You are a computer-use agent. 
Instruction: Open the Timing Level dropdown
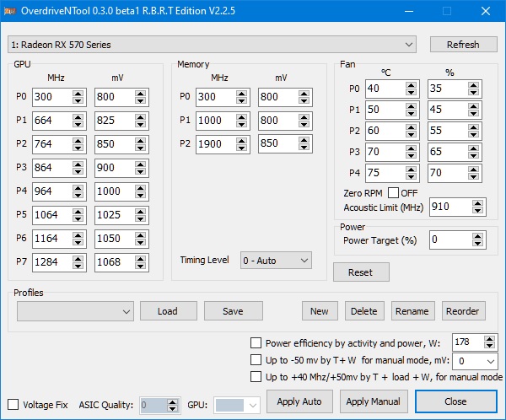pyautogui.click(x=276, y=261)
